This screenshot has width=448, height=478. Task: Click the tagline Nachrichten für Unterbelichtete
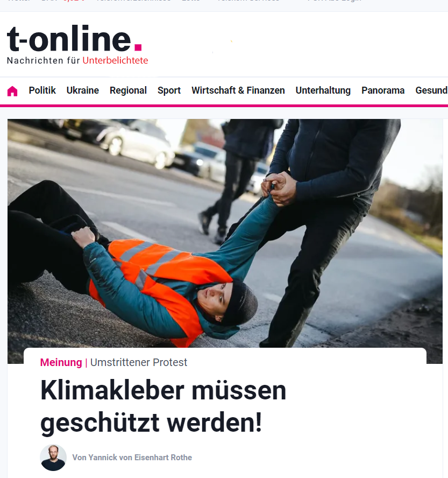[77, 60]
